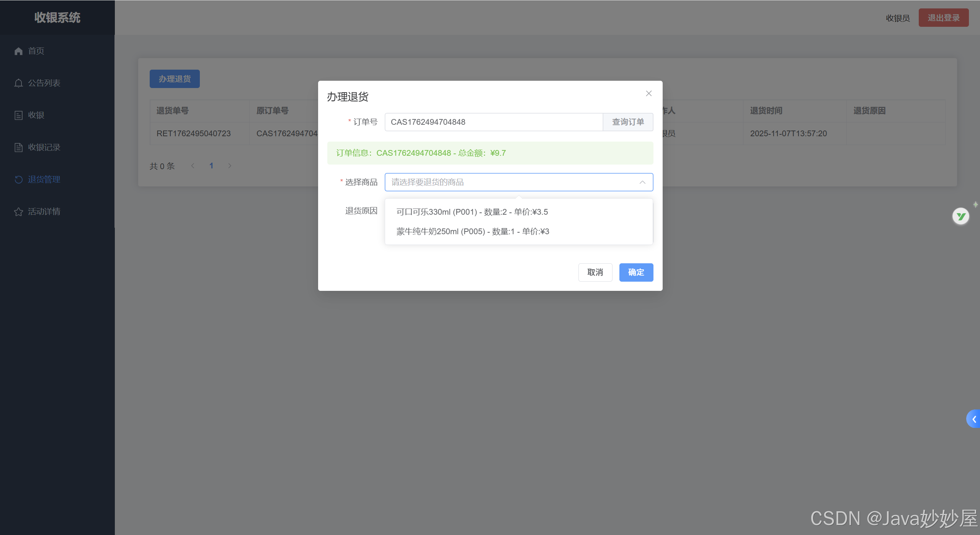Viewport: 980px width, 535px height.
Task: Select 可口可乐330ml option from list
Action: click(472, 212)
